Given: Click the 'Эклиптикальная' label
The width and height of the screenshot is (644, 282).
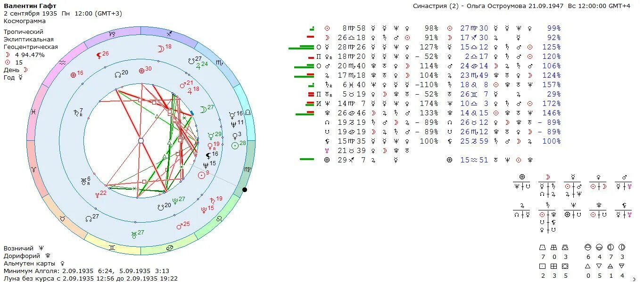Looking at the screenshot, I should (x=29, y=40).
